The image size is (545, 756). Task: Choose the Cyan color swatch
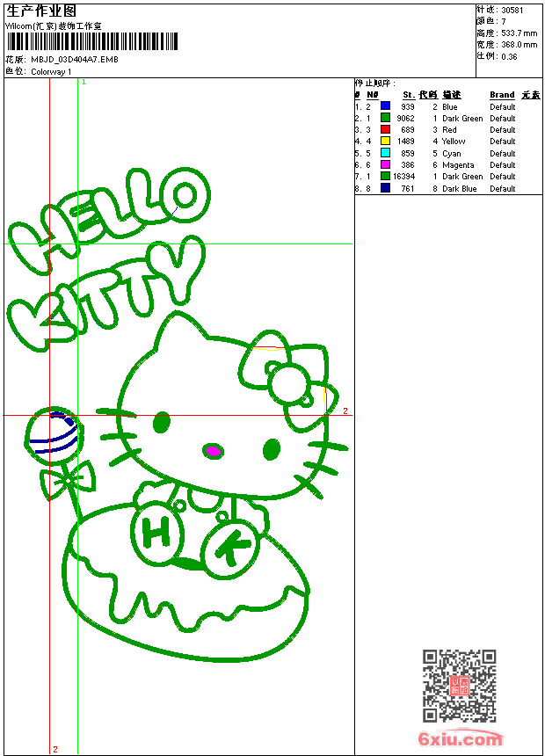click(x=385, y=153)
